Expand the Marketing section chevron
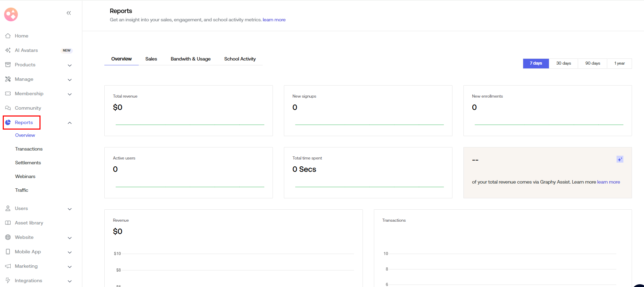 [70, 267]
